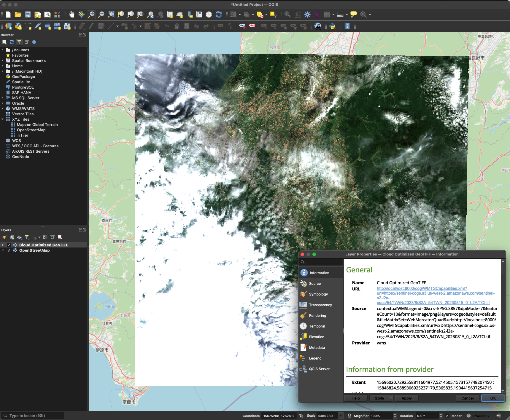Open the MetaSearch globe with binoculars icon
The height and width of the screenshot is (420, 510).
(318, 26)
